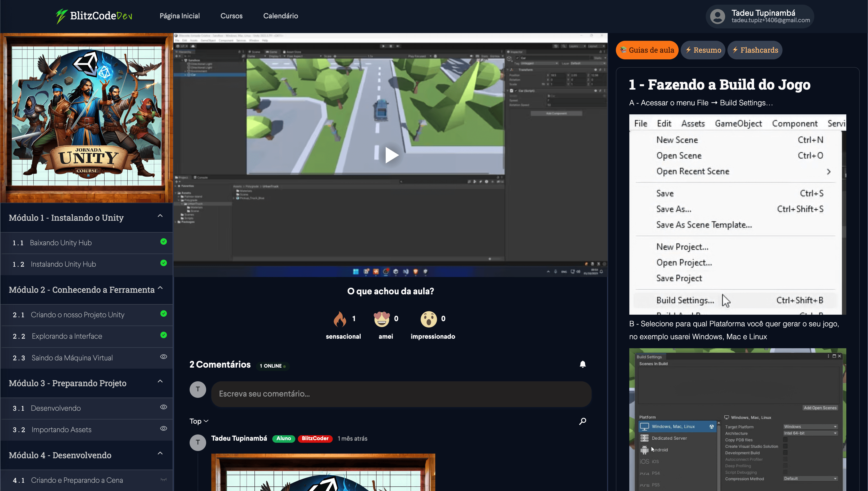Click the BlitzCodeDev lightning logo
Image resolution: width=868 pixels, height=491 pixels.
click(94, 16)
